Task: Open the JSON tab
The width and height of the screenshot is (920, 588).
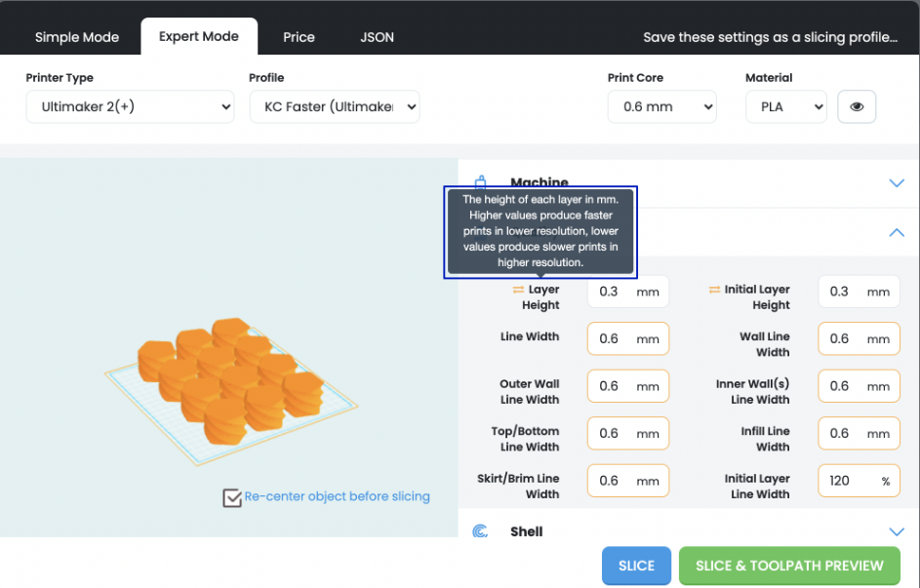Action: [377, 37]
